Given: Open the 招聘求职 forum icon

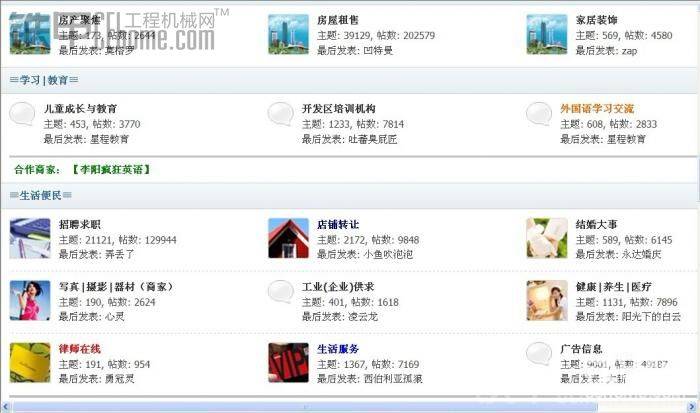Looking at the screenshot, I should coord(30,238).
